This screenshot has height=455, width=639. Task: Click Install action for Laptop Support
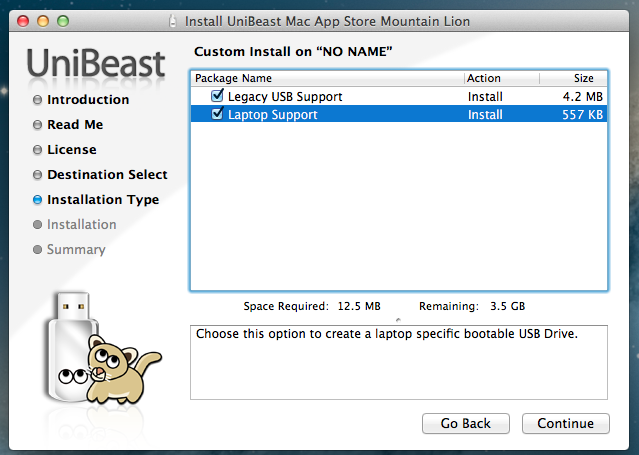coord(485,115)
